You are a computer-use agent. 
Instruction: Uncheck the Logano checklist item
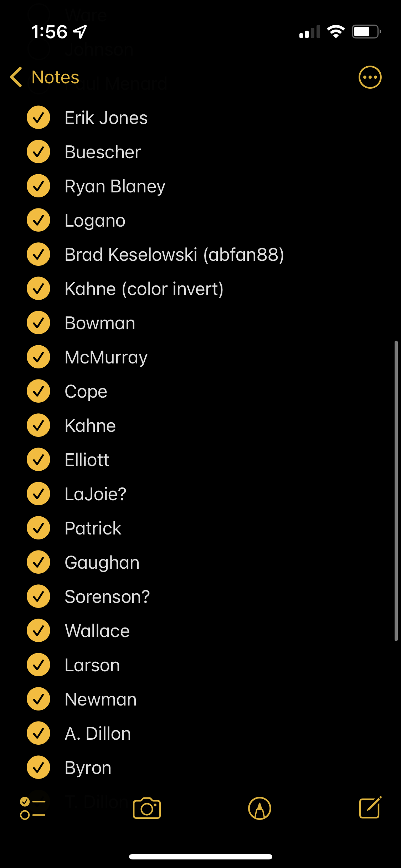pyautogui.click(x=38, y=220)
